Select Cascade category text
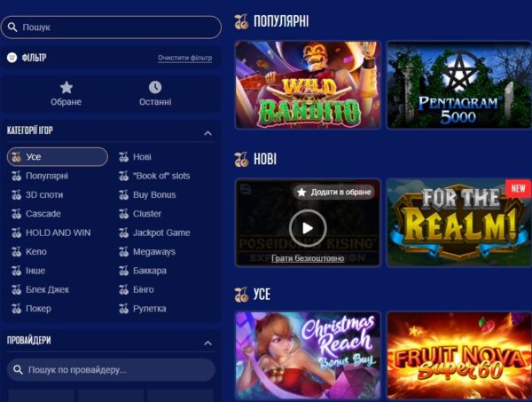The image size is (532, 402). (x=43, y=214)
